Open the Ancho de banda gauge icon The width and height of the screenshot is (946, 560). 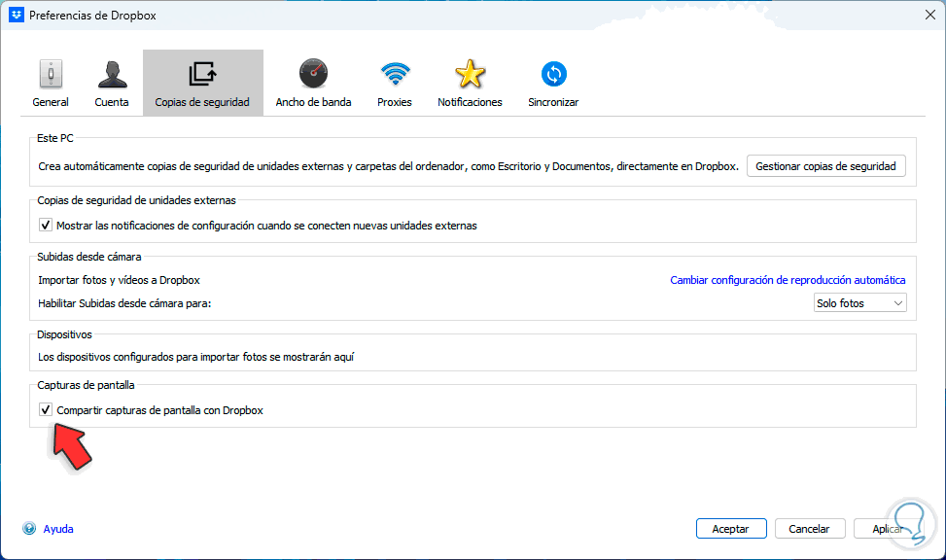(313, 74)
